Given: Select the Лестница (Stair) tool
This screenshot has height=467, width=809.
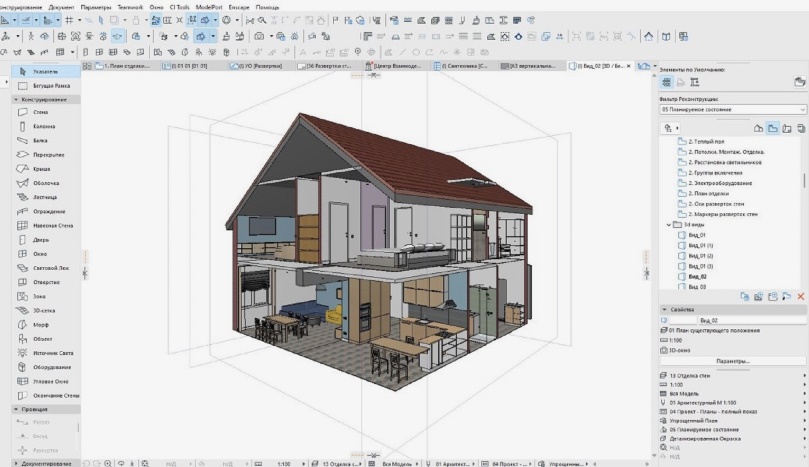Looking at the screenshot, I should point(45,197).
